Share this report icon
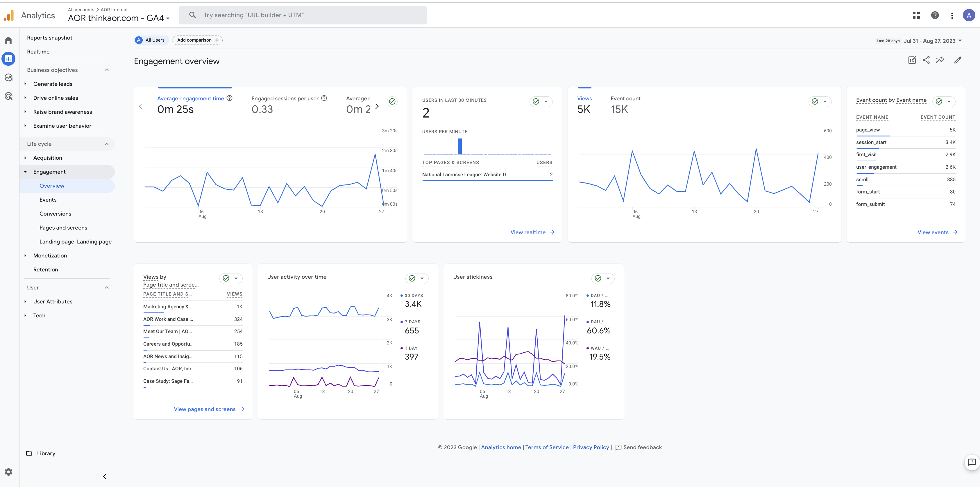 pyautogui.click(x=926, y=60)
